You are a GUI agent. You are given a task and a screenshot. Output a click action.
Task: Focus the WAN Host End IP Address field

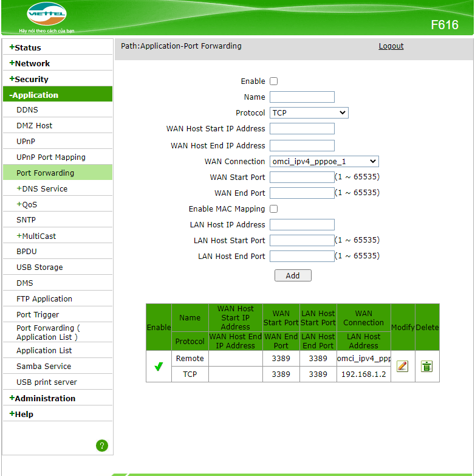click(x=302, y=146)
